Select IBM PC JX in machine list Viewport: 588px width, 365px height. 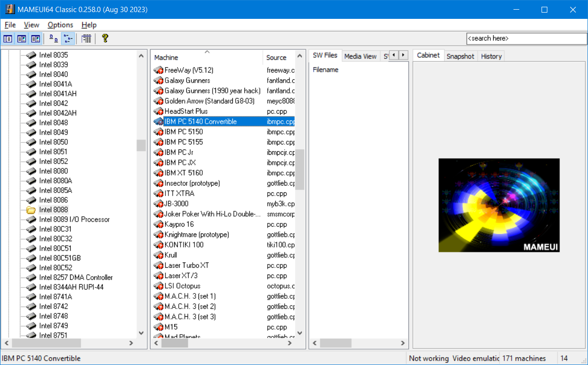pyautogui.click(x=223, y=162)
